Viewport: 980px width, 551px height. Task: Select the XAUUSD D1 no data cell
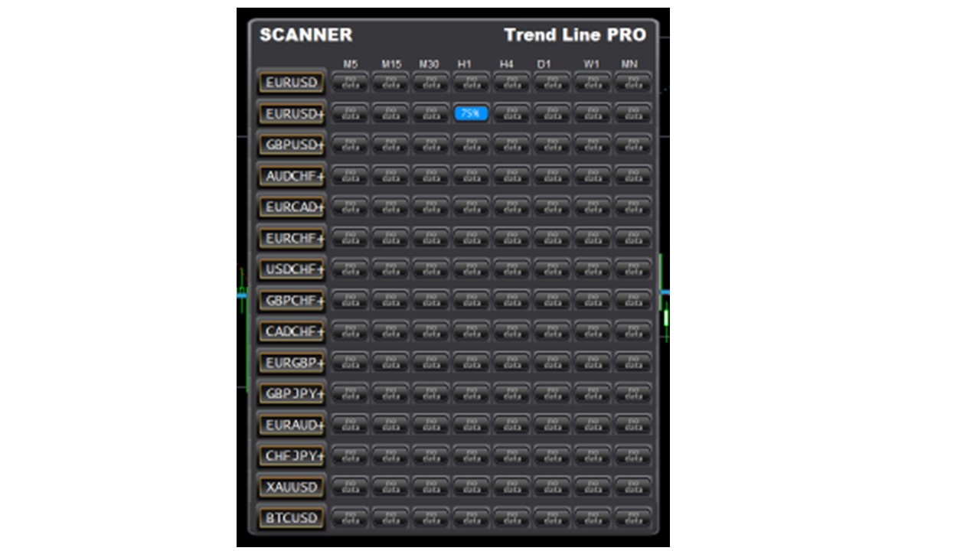pyautogui.click(x=552, y=487)
